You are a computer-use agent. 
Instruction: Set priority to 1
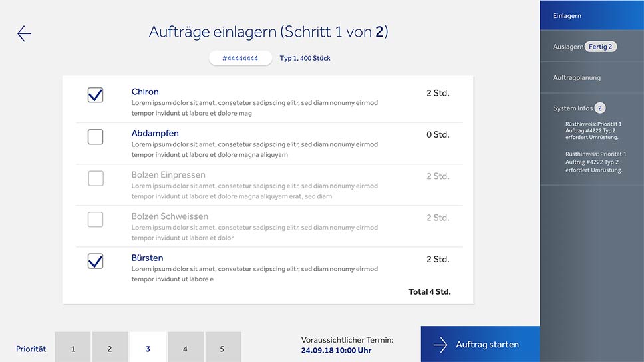click(73, 347)
